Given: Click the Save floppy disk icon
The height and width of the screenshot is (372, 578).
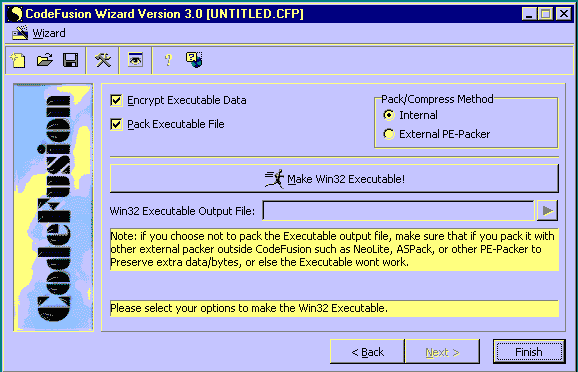Looking at the screenshot, I should [70, 60].
